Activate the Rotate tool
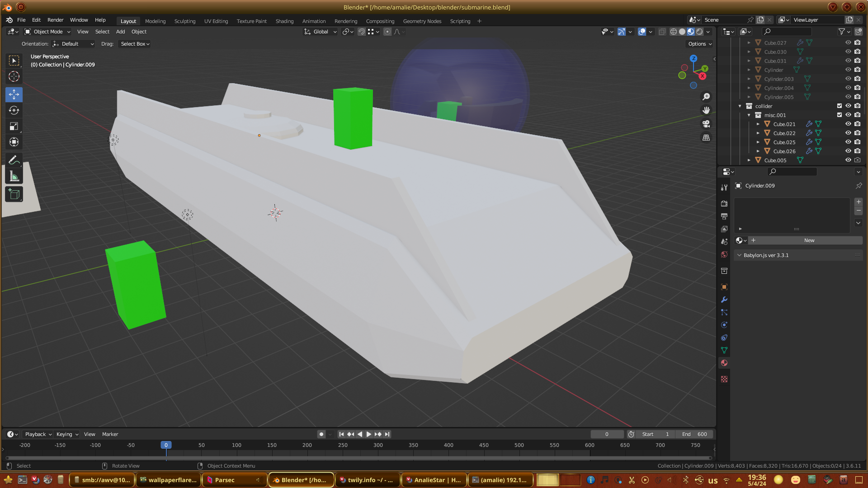 tap(14, 110)
